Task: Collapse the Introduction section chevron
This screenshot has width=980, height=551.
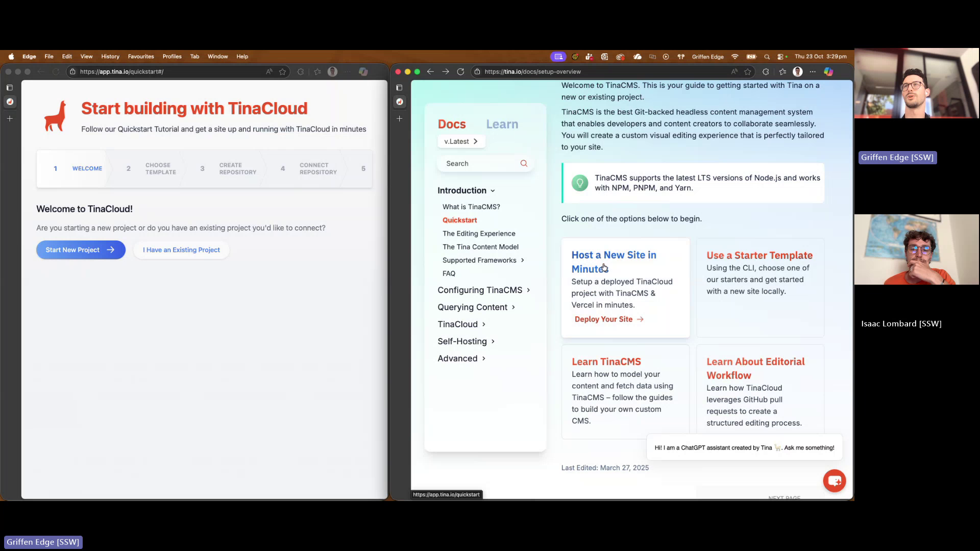Action: pos(493,190)
